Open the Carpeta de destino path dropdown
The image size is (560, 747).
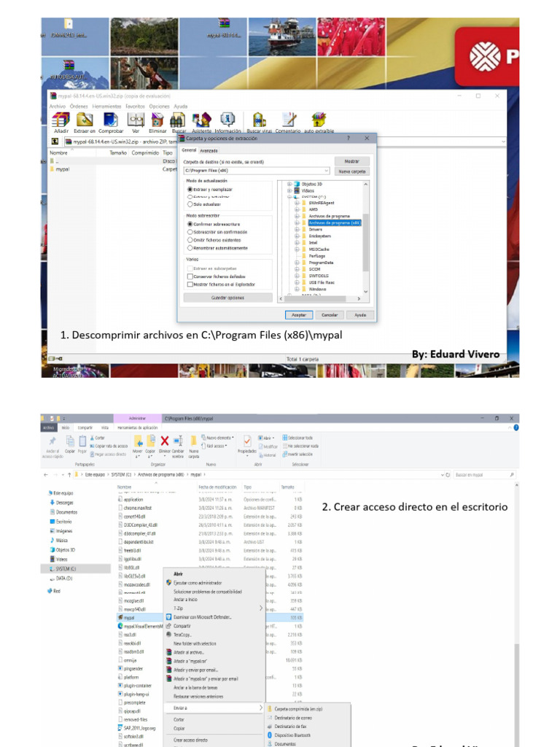tap(326, 171)
